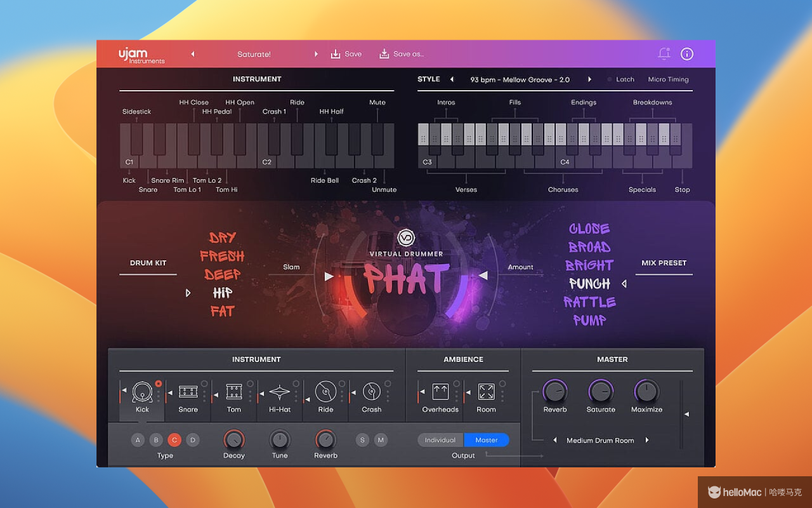Select next reverb room arrow
The width and height of the screenshot is (812, 508).
(647, 440)
